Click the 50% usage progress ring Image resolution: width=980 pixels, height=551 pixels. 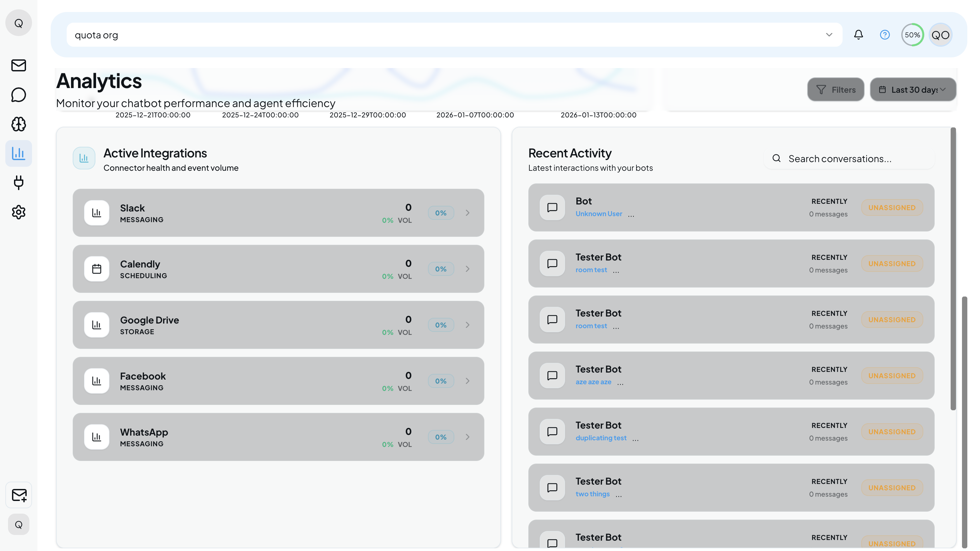[x=912, y=35]
